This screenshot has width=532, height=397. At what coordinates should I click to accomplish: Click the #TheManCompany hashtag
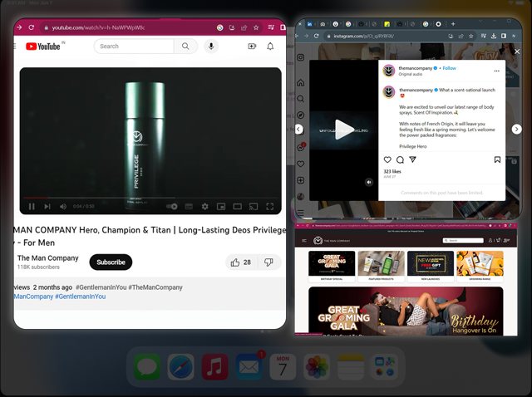(x=155, y=287)
